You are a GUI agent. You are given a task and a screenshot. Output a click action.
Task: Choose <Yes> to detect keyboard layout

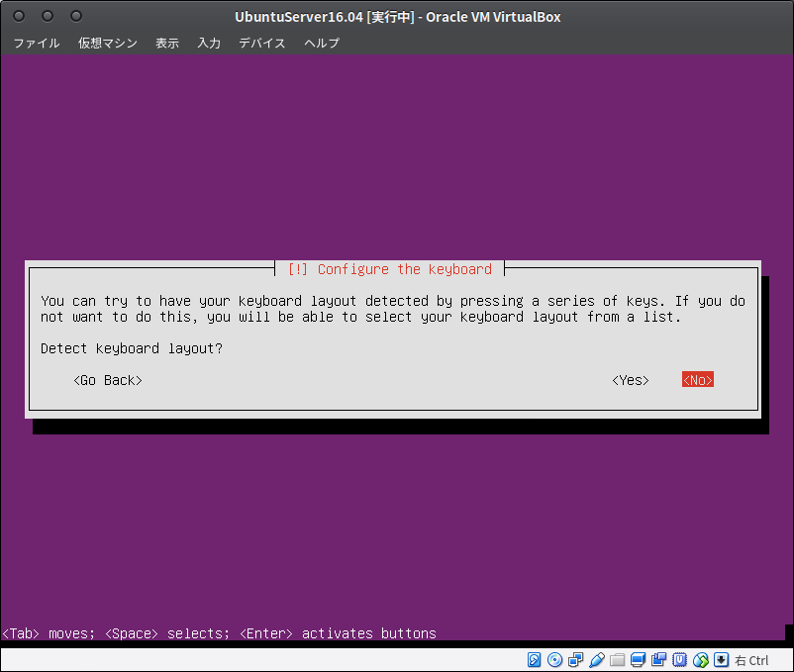pos(631,380)
